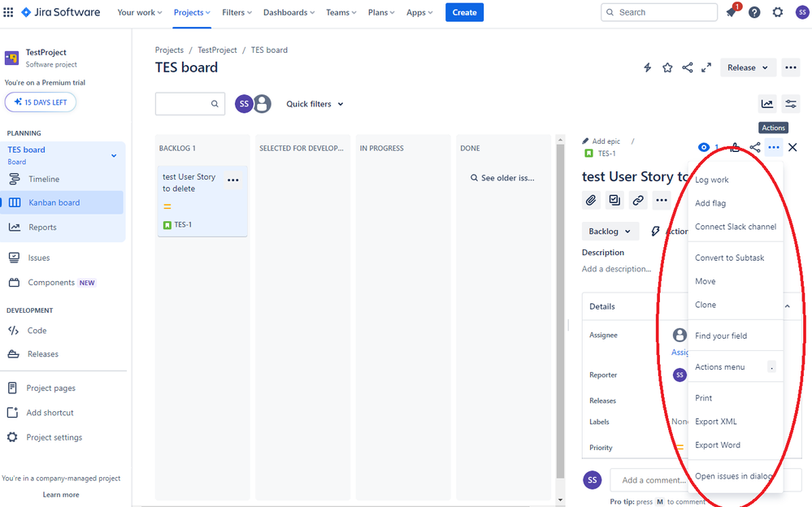Open the Your work dropdown
Image resolution: width=812 pixels, height=507 pixels.
139,12
